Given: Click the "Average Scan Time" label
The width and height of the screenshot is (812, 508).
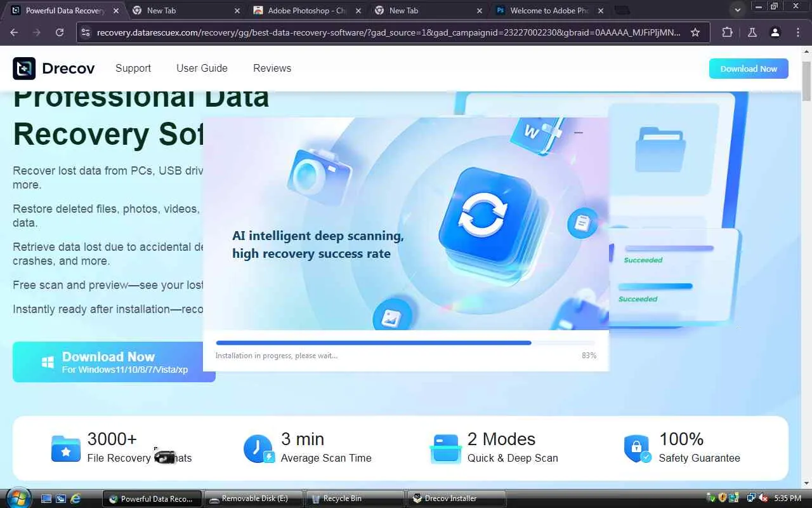Looking at the screenshot, I should point(326,458).
